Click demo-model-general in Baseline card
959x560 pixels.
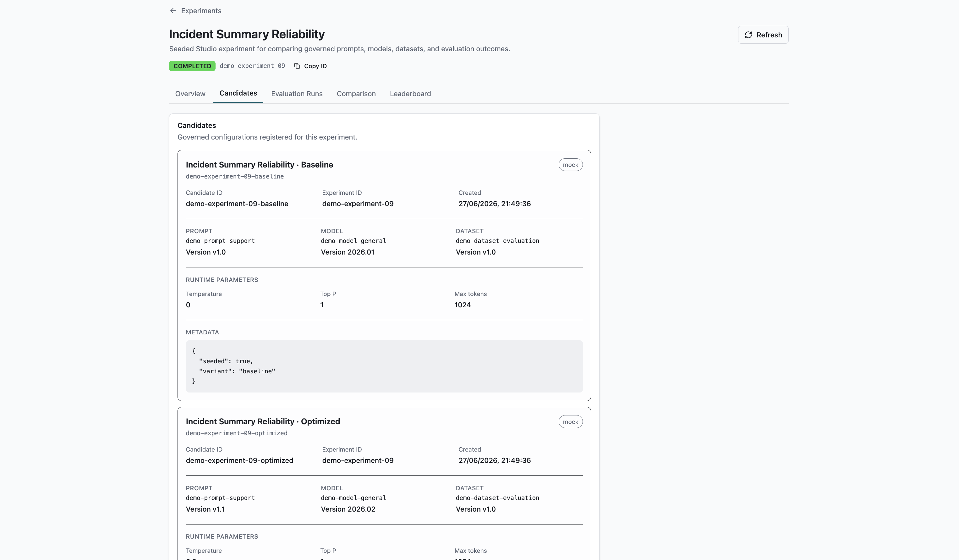(x=353, y=241)
